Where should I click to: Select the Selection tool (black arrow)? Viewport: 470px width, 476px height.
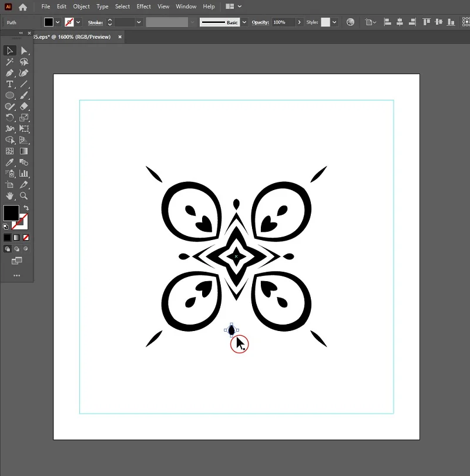point(10,50)
